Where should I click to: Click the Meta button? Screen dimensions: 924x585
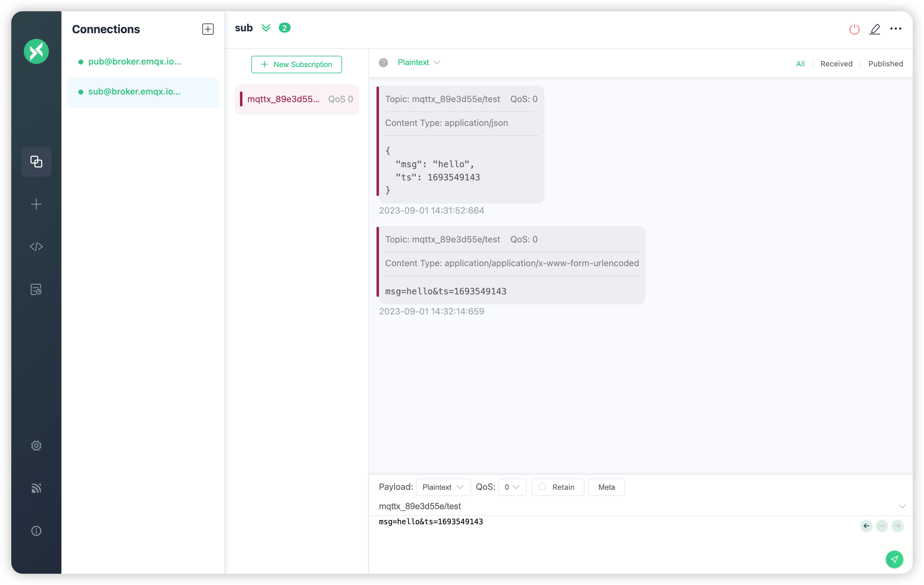(606, 487)
